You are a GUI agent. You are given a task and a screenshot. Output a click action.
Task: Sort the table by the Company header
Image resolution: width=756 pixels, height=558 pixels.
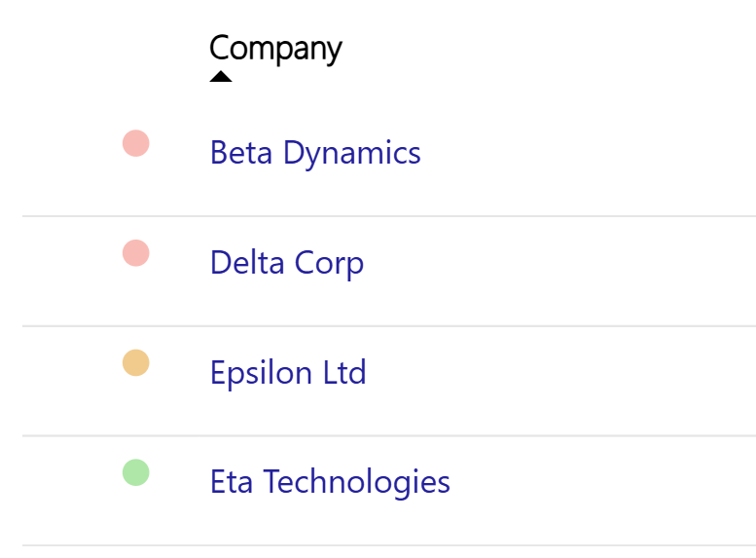pos(275,48)
